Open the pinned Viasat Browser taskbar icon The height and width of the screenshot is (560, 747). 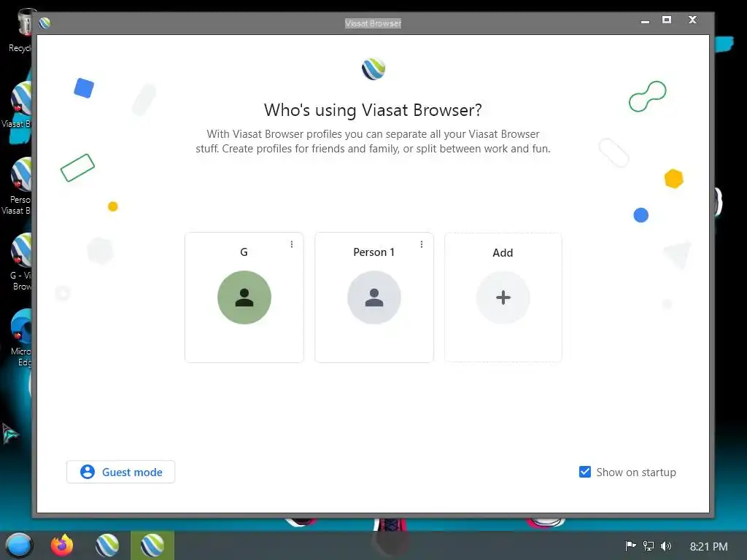pos(107,545)
